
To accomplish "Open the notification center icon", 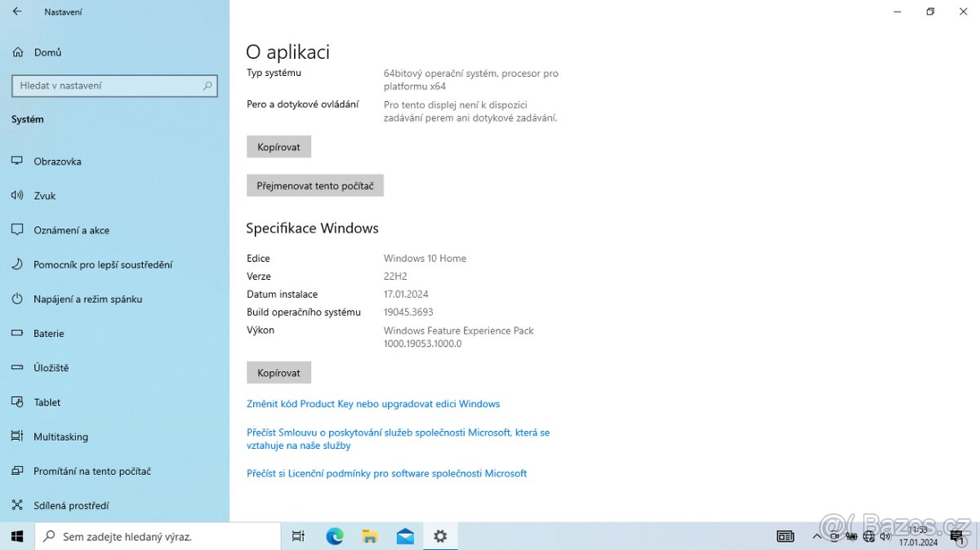I will (956, 536).
